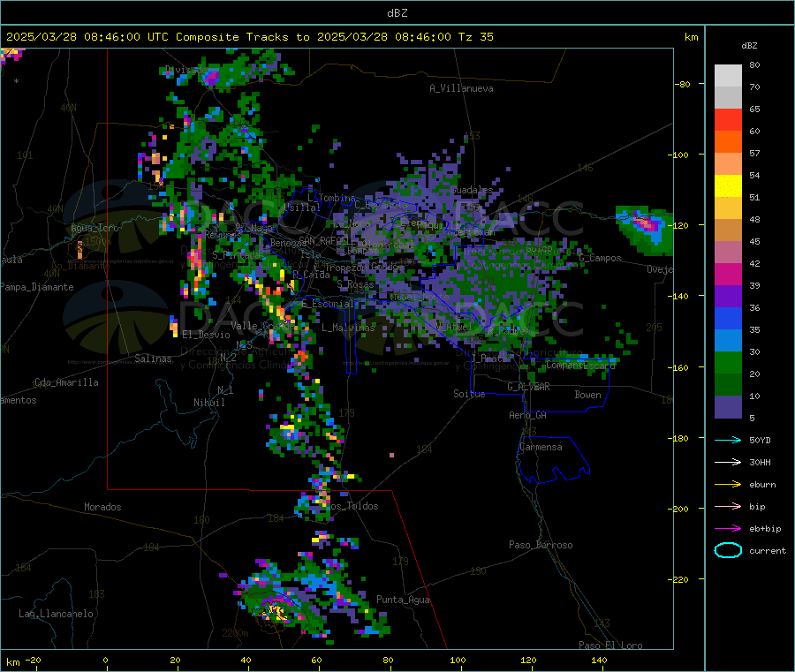Click the magenta eb+bip arrow in legend
Image resolution: width=795 pixels, height=672 pixels.
[x=728, y=529]
